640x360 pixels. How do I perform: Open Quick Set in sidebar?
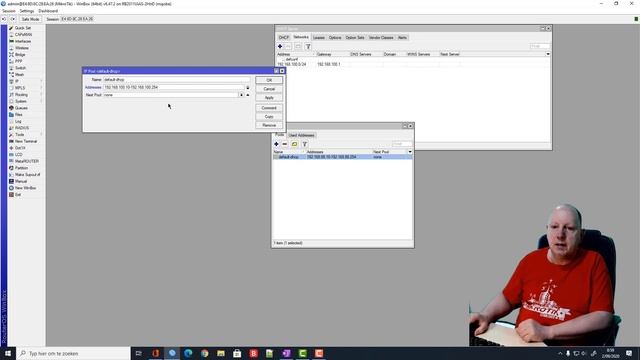[x=22, y=28]
